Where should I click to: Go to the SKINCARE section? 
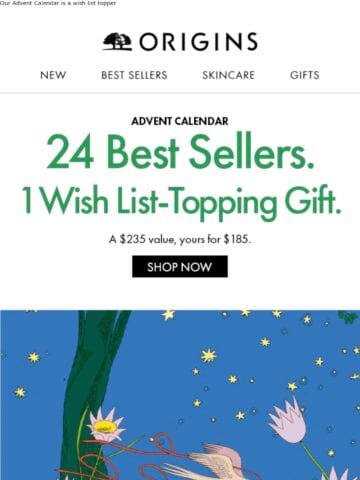click(228, 75)
